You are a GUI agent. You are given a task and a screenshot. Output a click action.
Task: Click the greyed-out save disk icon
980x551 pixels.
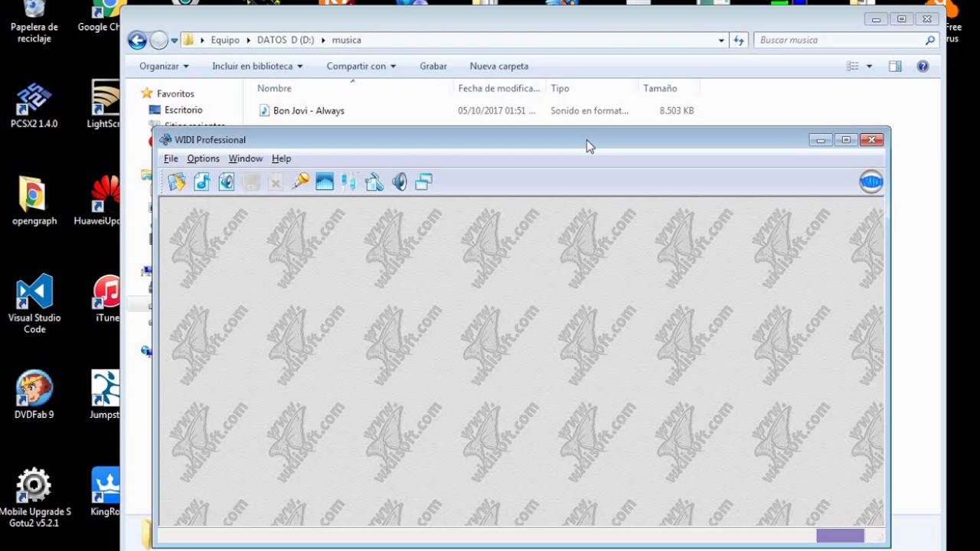pyautogui.click(x=251, y=182)
